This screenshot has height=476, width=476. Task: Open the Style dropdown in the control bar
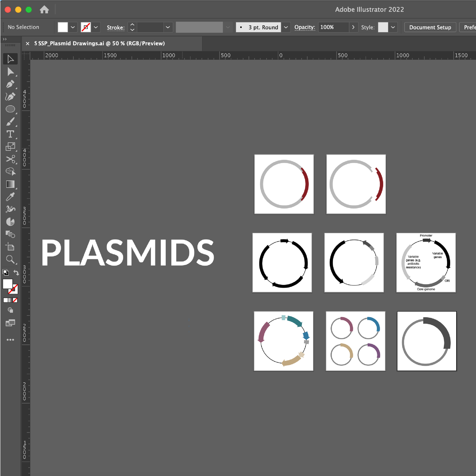point(393,27)
